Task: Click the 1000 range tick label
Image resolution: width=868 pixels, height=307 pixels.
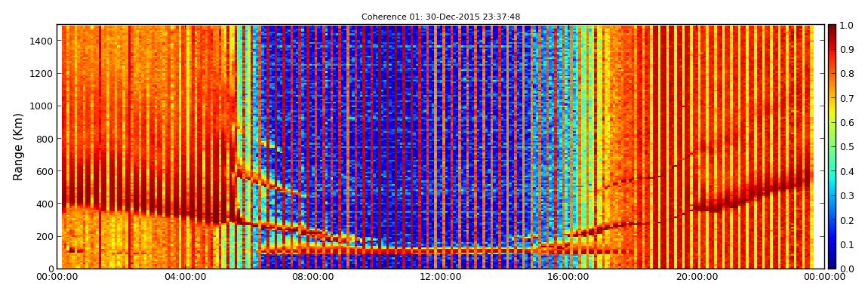Action: (42, 106)
